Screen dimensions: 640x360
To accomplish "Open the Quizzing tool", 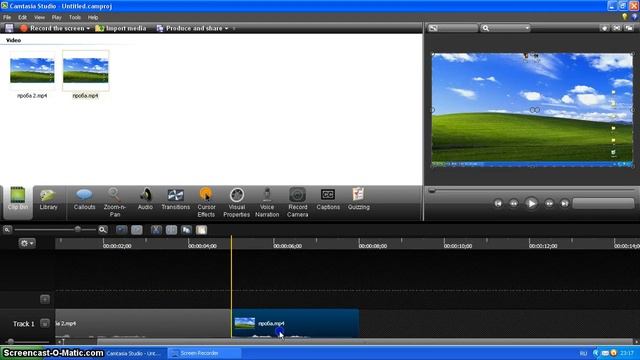I will click(358, 199).
